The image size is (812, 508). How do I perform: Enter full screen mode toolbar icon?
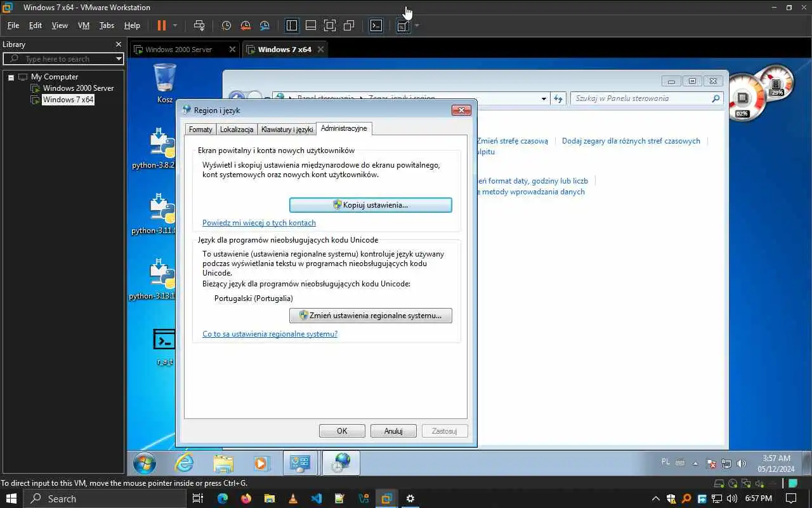(x=330, y=25)
